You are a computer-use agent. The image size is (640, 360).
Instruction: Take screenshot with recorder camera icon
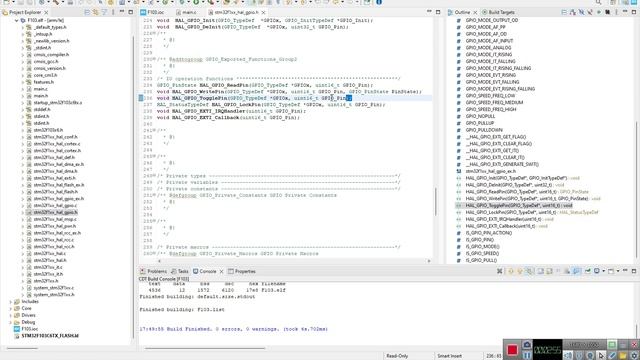tap(527, 345)
